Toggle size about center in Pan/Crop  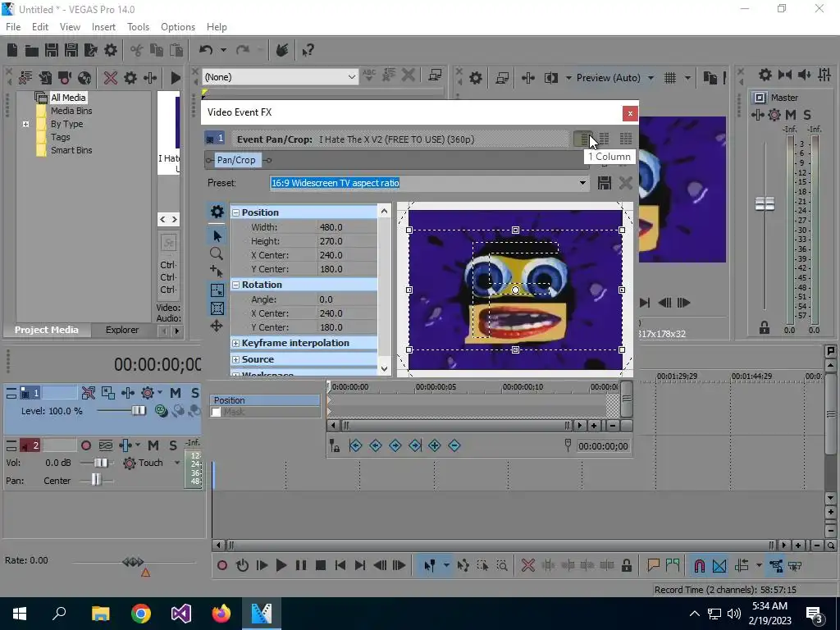coord(217,308)
